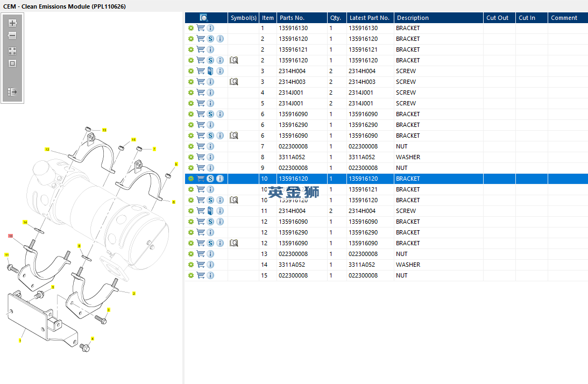Click the Cut In column header
588x384 pixels.
[x=532, y=18]
